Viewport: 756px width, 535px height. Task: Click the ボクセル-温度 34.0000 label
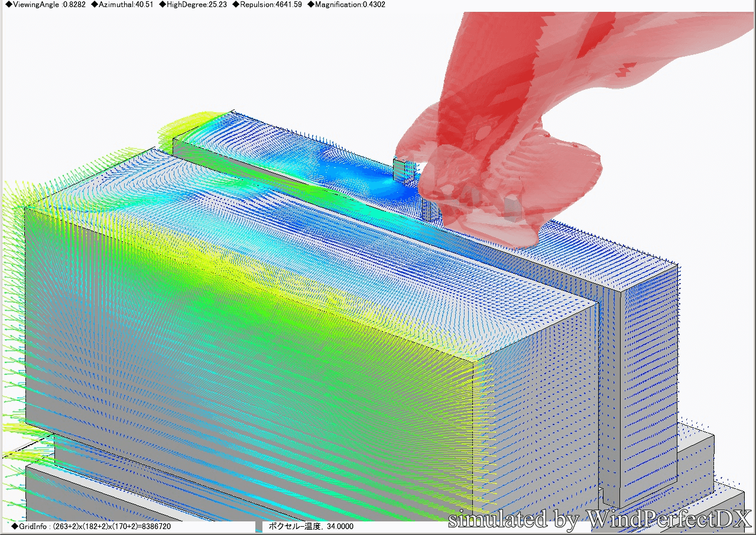tap(311, 526)
